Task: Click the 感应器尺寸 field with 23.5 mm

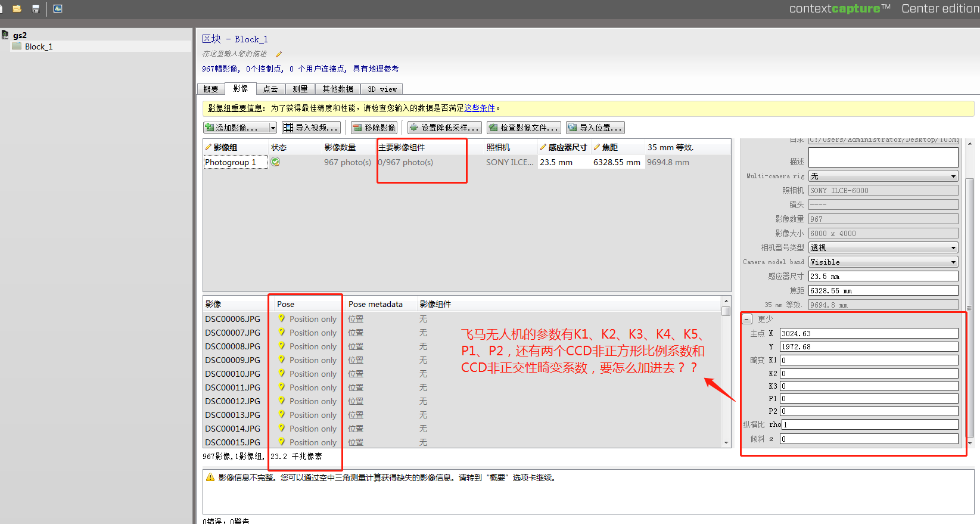Action: (883, 276)
